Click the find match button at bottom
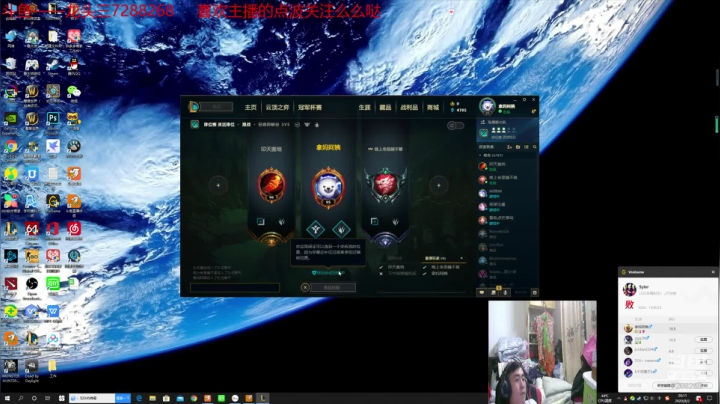720x404 pixels. pos(332,287)
